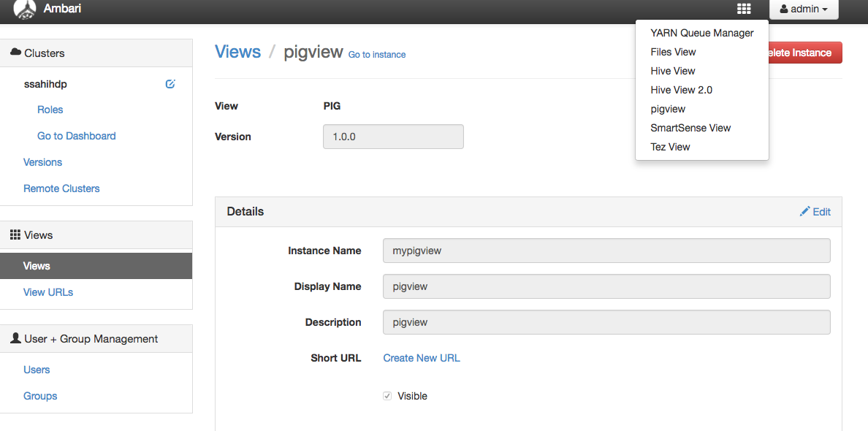Click the admin user icon in top bar
This screenshot has width=868, height=431.
point(784,9)
